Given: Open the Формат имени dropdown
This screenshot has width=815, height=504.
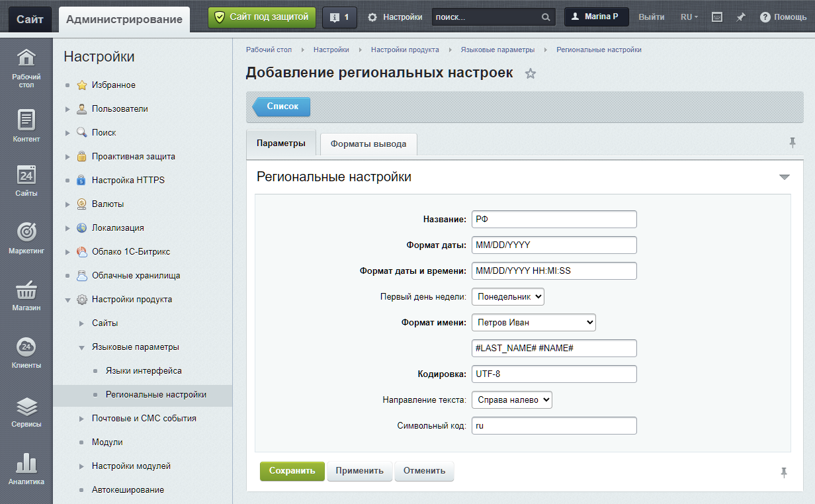Looking at the screenshot, I should [x=534, y=323].
